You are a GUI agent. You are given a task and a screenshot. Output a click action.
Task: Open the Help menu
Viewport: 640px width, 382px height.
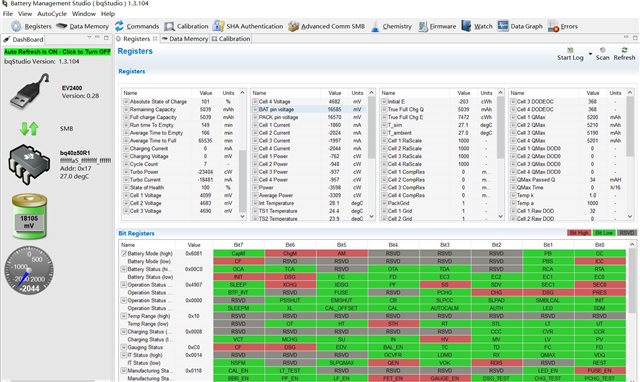click(108, 13)
